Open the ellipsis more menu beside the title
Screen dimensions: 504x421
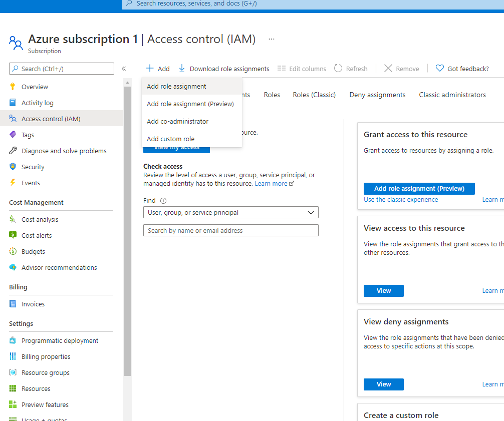point(272,39)
